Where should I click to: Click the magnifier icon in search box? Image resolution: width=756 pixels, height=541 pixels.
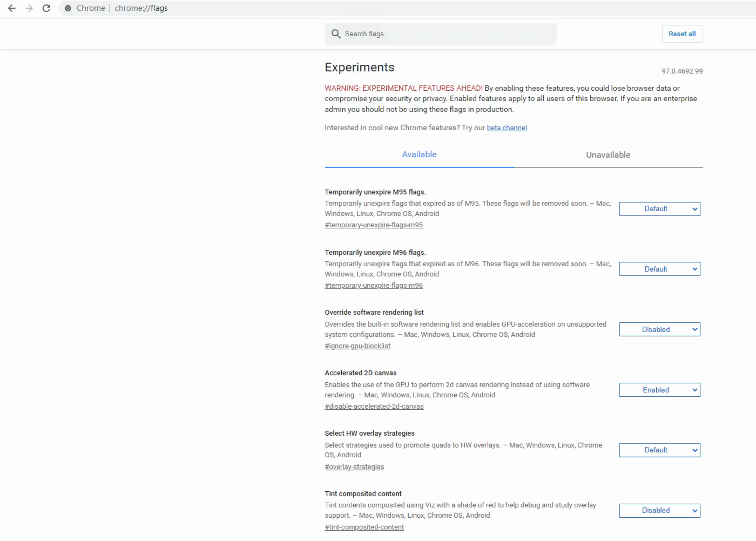[x=336, y=34]
